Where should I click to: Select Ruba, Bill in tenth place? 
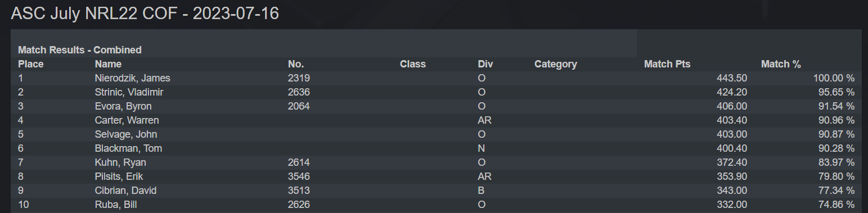(116, 205)
